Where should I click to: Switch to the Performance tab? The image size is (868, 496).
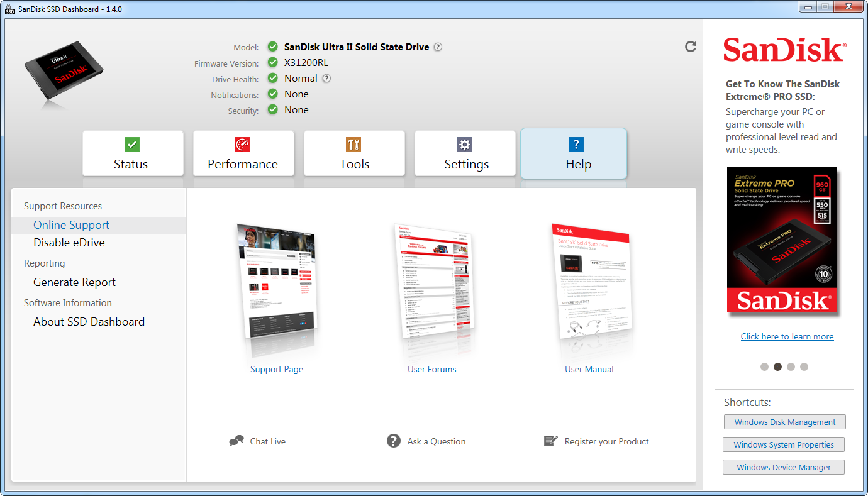(243, 153)
